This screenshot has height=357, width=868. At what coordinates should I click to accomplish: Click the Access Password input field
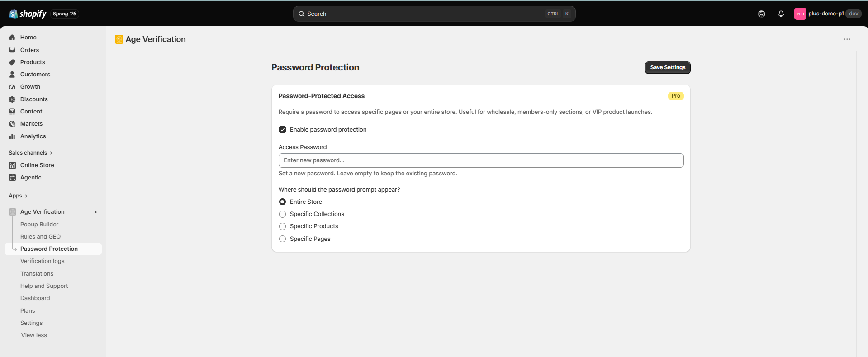tap(481, 160)
